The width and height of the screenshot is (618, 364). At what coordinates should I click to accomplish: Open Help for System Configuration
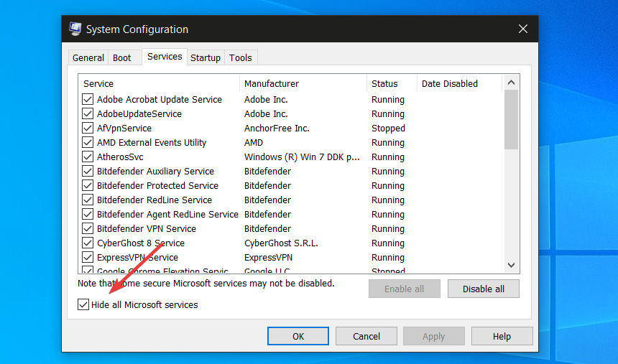502,336
